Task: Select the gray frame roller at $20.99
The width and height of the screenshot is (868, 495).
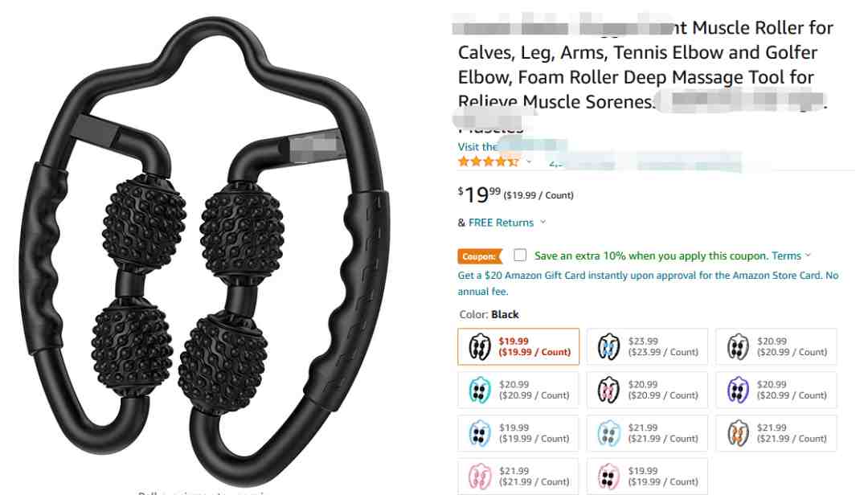Action: click(x=776, y=346)
